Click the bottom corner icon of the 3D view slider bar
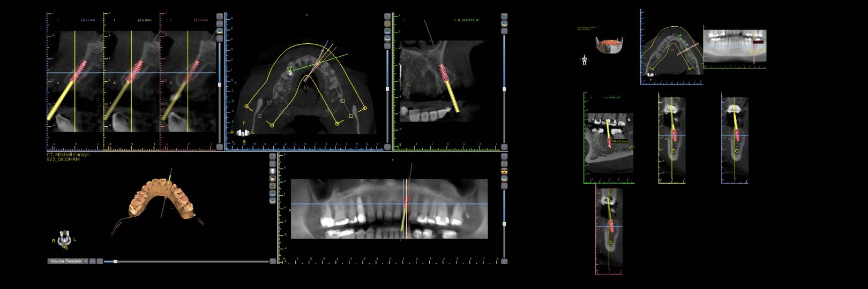The image size is (868, 289). (x=273, y=261)
